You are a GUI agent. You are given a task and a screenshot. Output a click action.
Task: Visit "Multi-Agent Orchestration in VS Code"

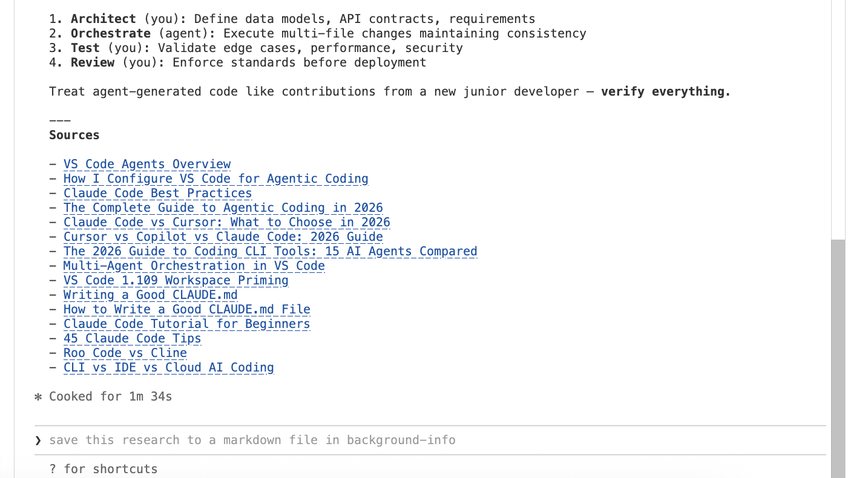(x=194, y=266)
